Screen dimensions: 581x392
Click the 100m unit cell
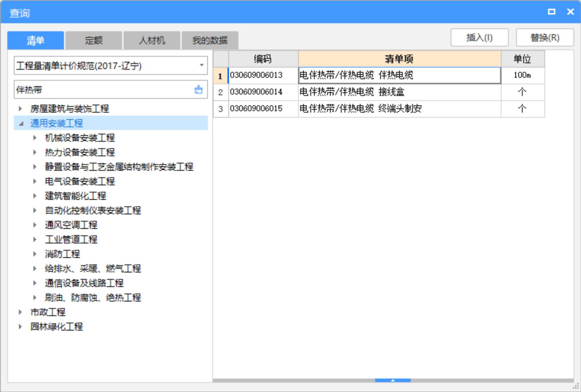point(523,75)
